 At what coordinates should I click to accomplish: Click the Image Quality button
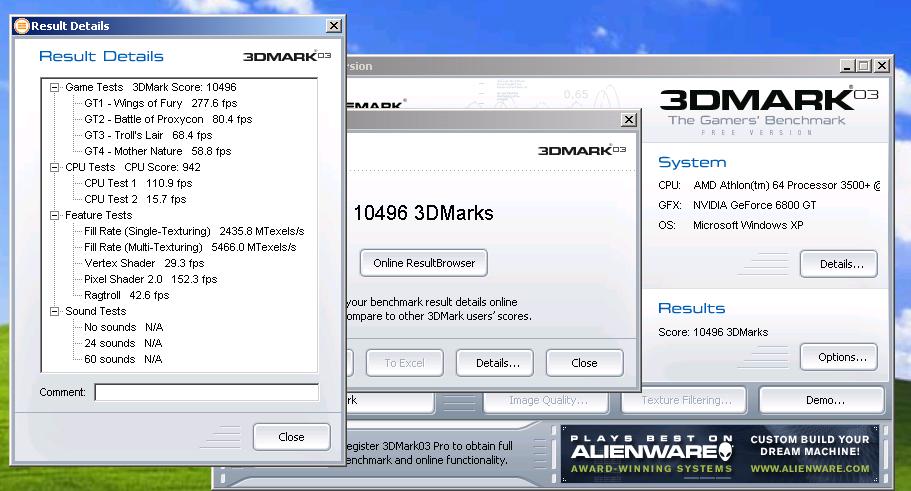pos(546,400)
